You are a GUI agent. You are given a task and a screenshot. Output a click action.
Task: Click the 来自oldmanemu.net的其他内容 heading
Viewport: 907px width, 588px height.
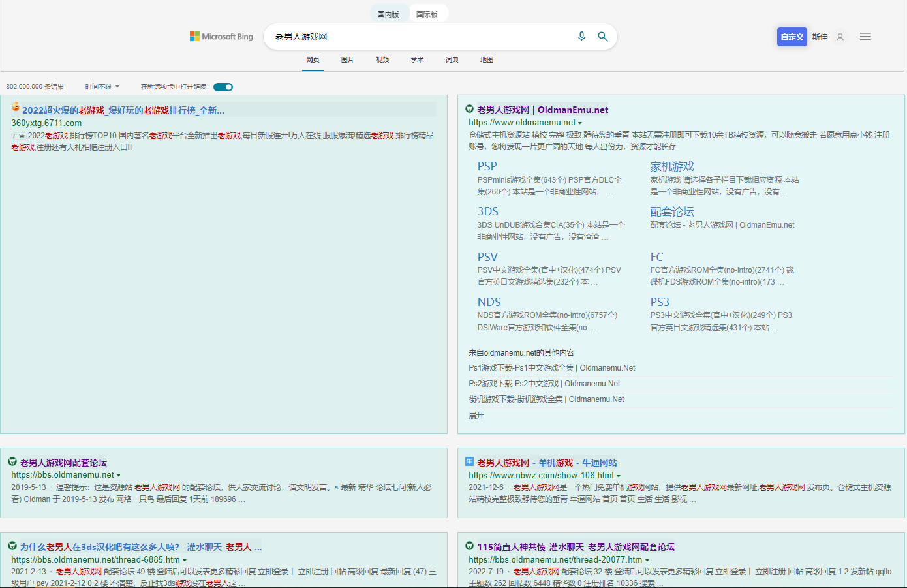click(521, 352)
